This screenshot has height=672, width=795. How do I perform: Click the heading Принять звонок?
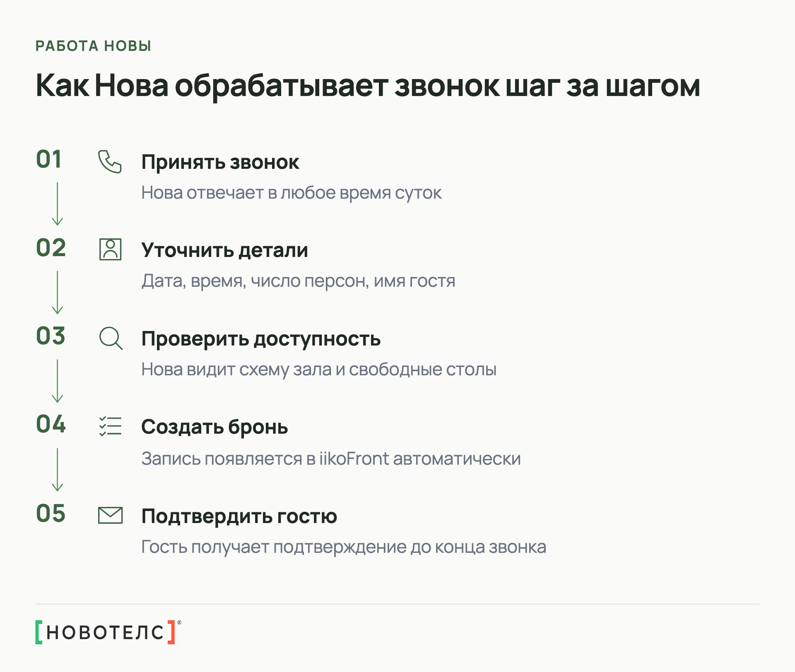pos(220,162)
